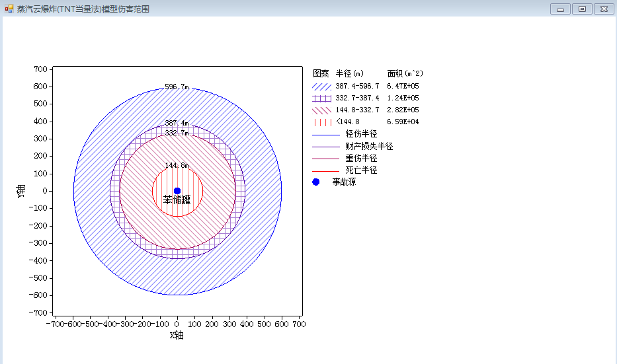Click the blue dot legend icon for 事故源
The width and height of the screenshot is (617, 364).
click(315, 182)
